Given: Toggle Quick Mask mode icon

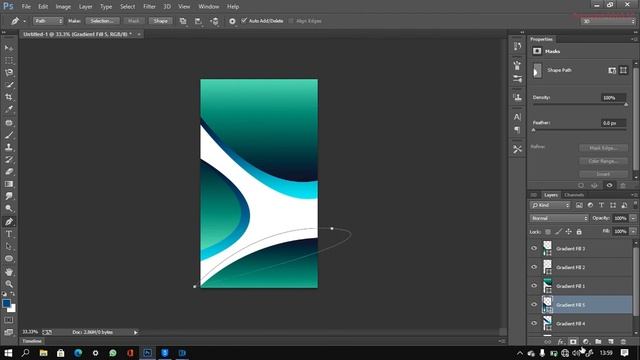Looking at the screenshot, I should tap(9, 320).
